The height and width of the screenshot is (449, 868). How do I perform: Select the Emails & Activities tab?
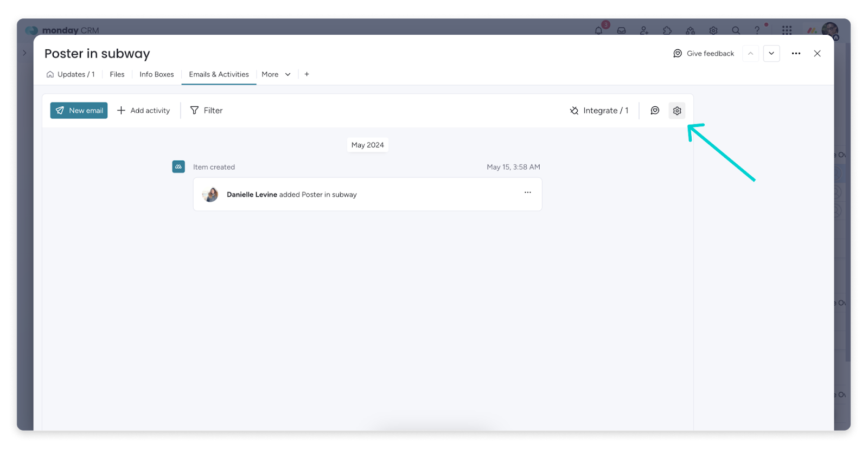pos(219,74)
